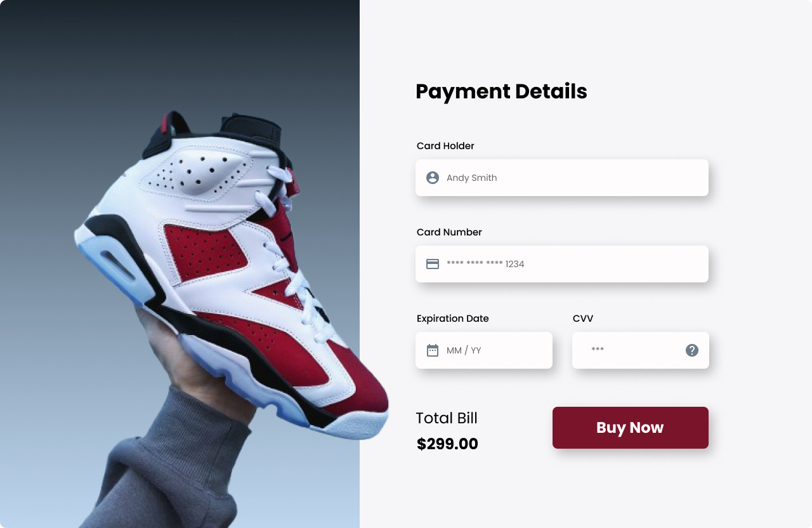
Task: Click the Card Holder label
Action: [445, 146]
